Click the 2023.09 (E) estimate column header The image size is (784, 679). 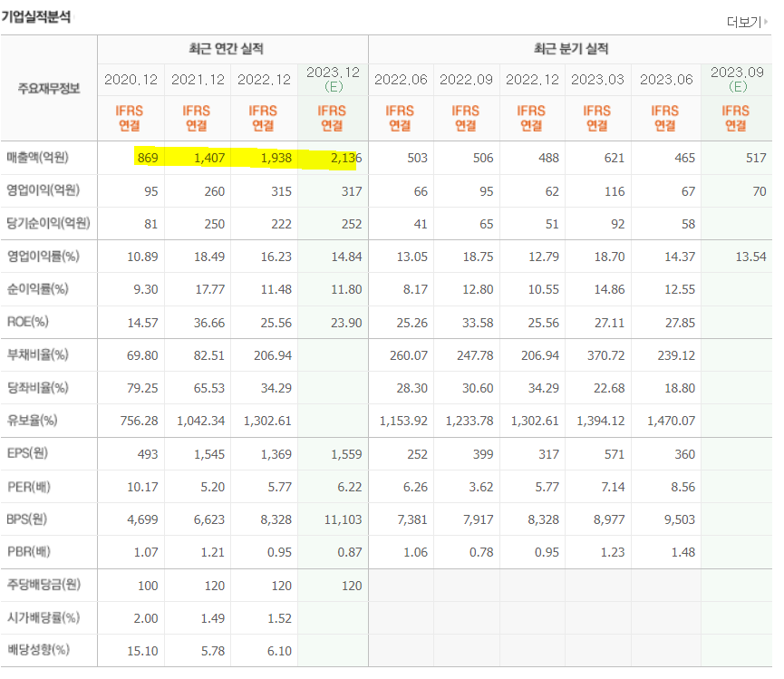[738, 80]
